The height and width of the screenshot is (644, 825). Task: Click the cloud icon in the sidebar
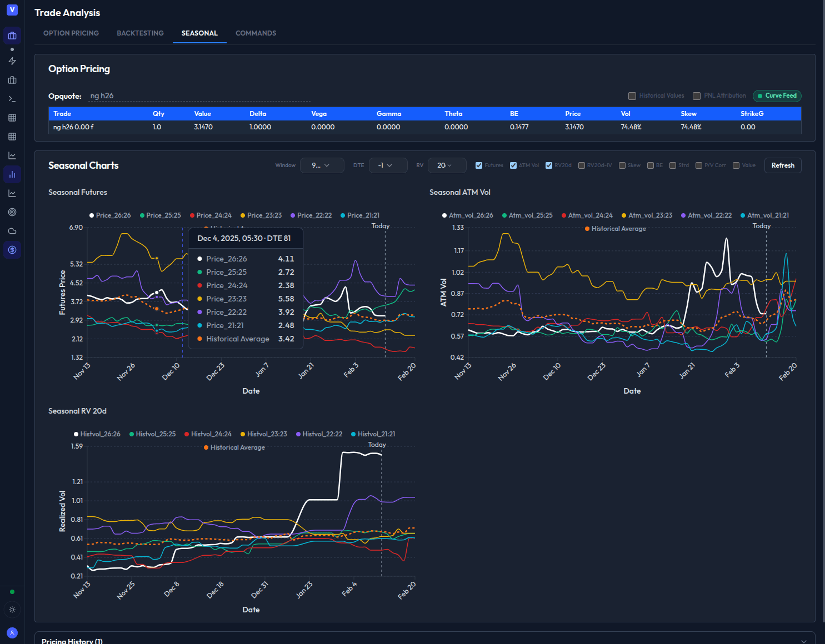tap(12, 230)
